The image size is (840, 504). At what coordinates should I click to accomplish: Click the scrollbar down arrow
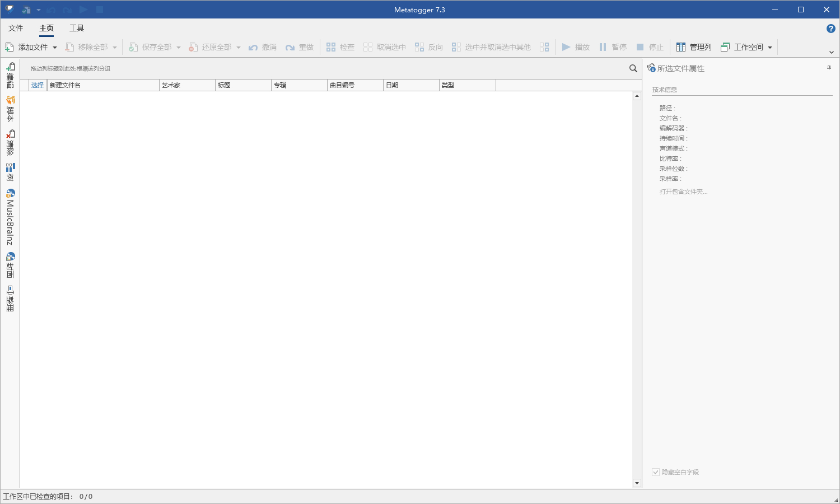[x=637, y=483]
